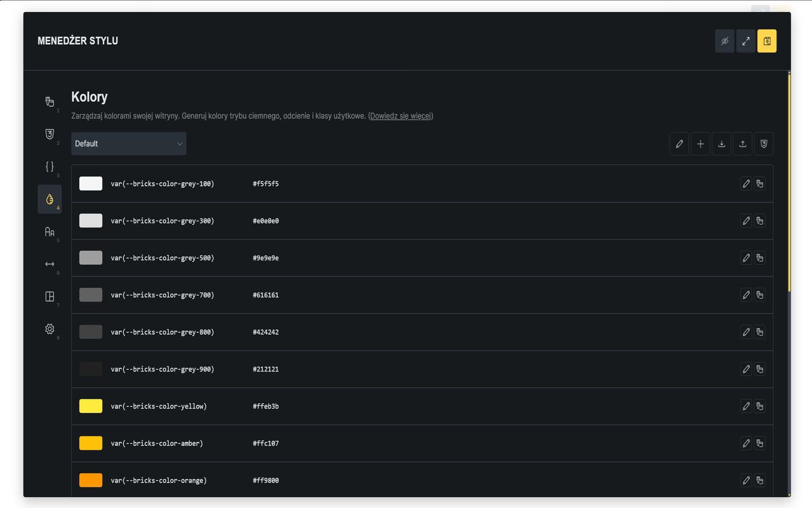Open the spacing arrows sidebar tab

(50, 264)
